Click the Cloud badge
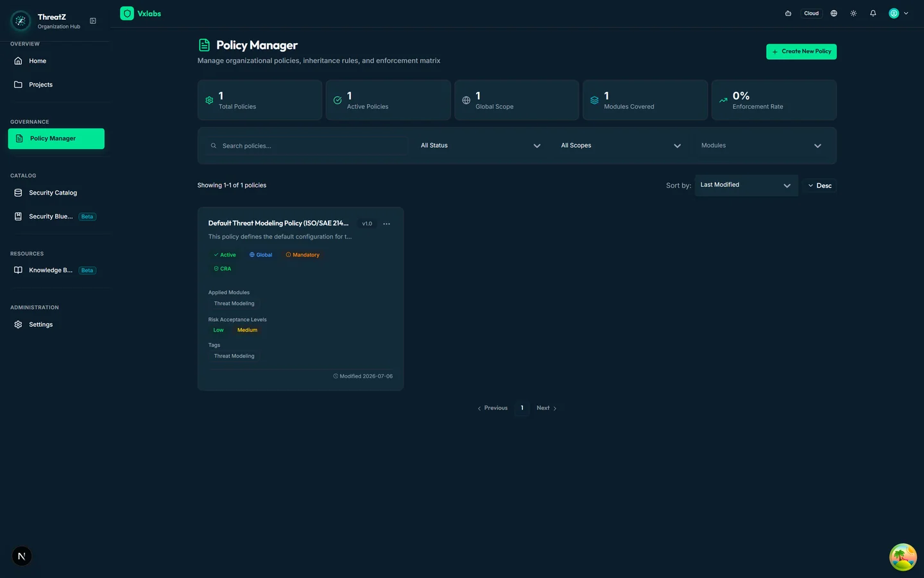The height and width of the screenshot is (578, 924). (x=811, y=13)
